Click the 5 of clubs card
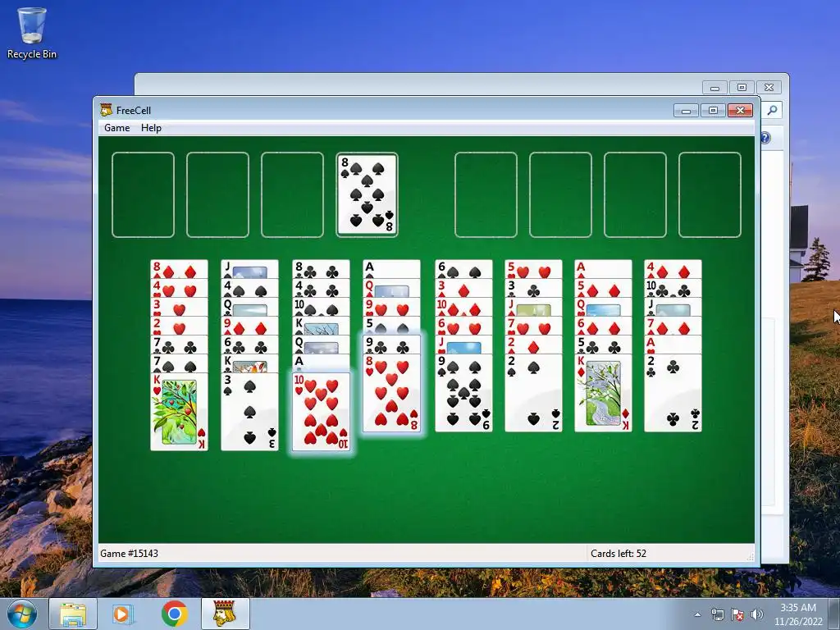This screenshot has height=630, width=840. (x=603, y=345)
